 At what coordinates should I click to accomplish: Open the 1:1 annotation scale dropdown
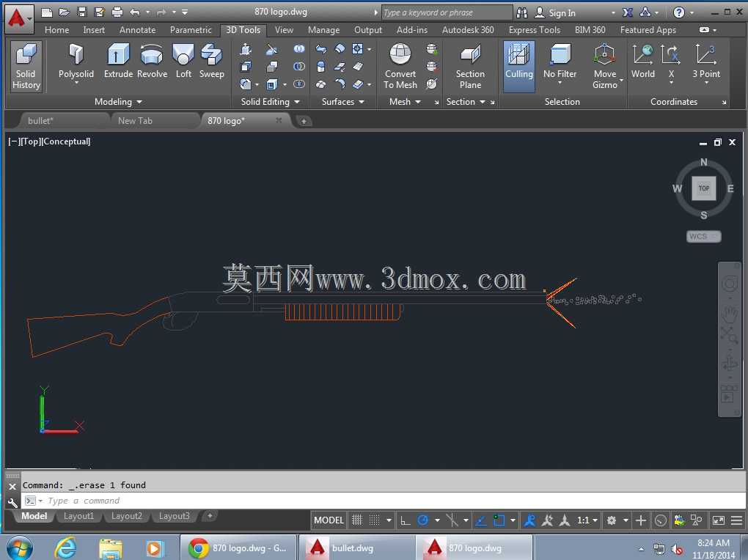[587, 520]
